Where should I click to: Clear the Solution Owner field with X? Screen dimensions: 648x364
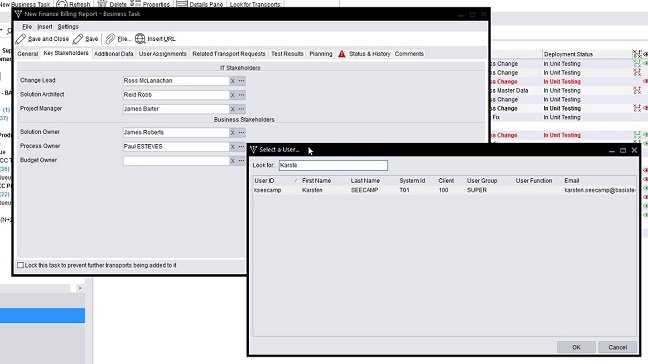[x=232, y=133]
